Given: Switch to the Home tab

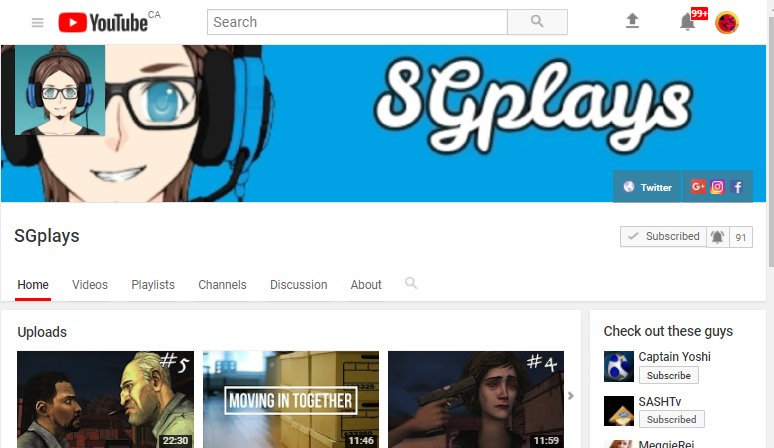Looking at the screenshot, I should pos(33,285).
